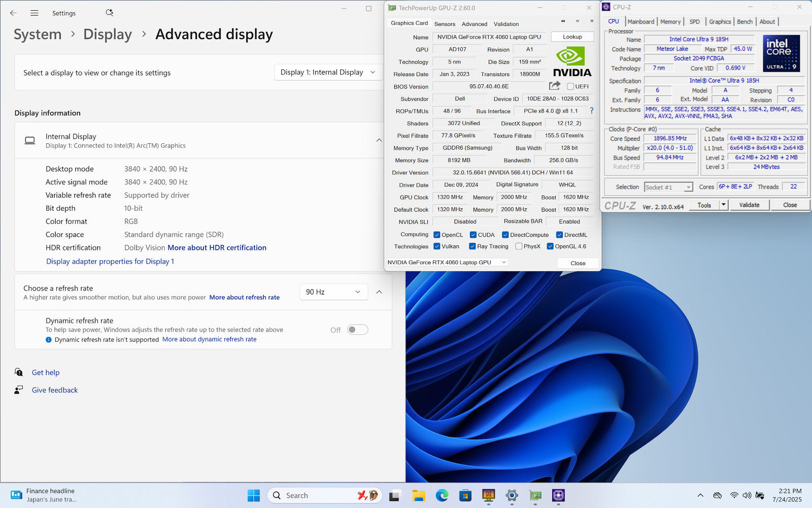Click the GPU-Z refresh icon
Viewport: 812px width, 508px height.
coord(578,21)
